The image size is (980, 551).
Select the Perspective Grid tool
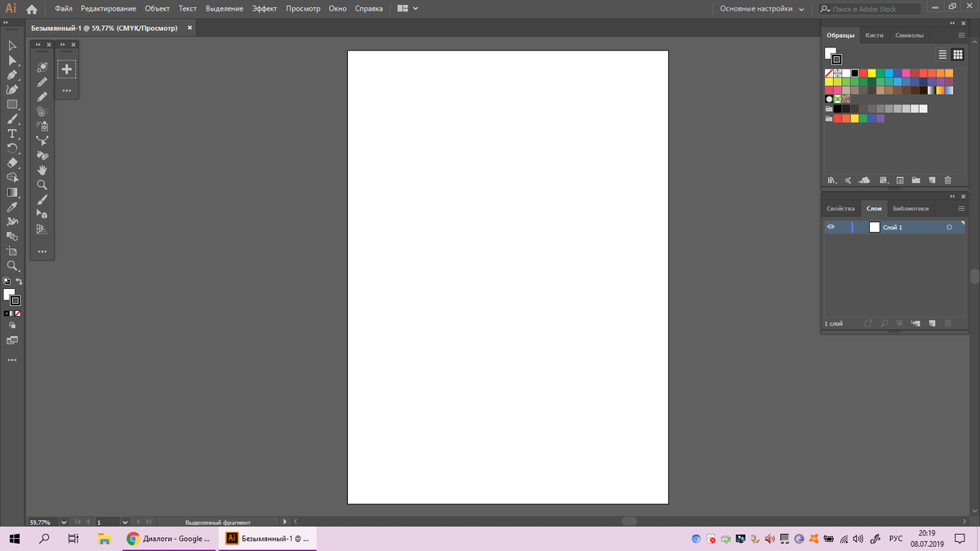(x=42, y=229)
